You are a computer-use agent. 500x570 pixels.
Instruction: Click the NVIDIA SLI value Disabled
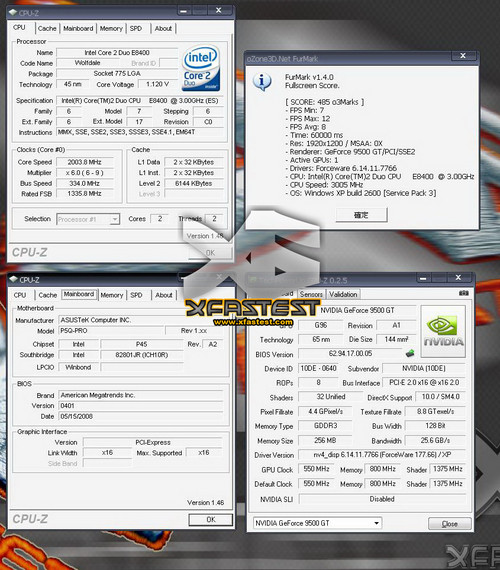pyautogui.click(x=382, y=499)
